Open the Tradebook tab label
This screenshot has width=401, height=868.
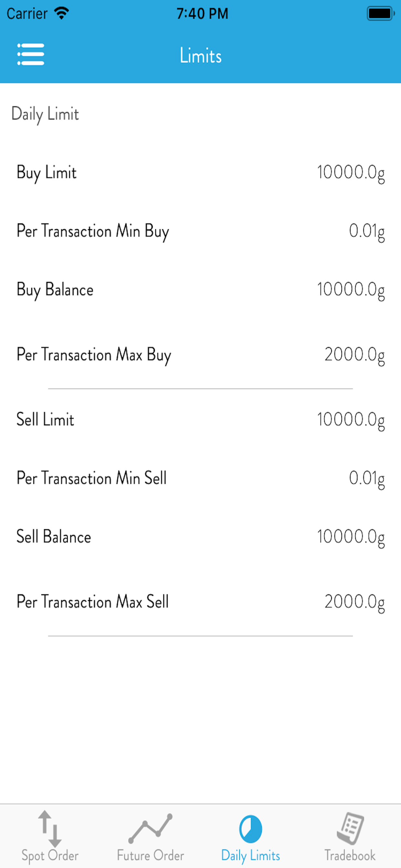(350, 855)
